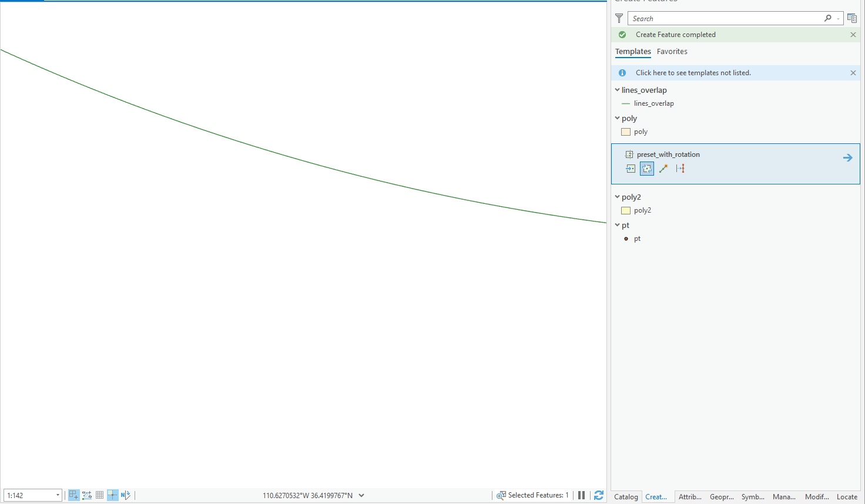Image resolution: width=865 pixels, height=504 pixels.
Task: Select the direction and length placement tool
Action: point(663,169)
